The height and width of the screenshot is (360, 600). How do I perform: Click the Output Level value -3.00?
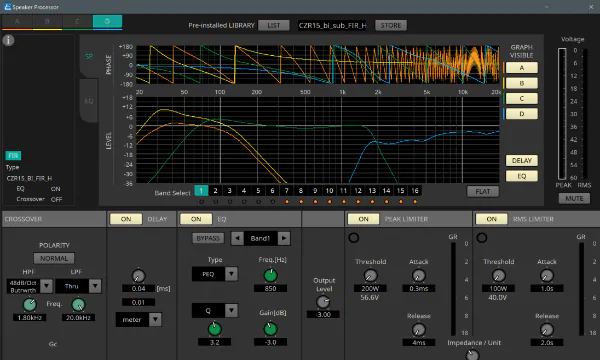[323, 314]
